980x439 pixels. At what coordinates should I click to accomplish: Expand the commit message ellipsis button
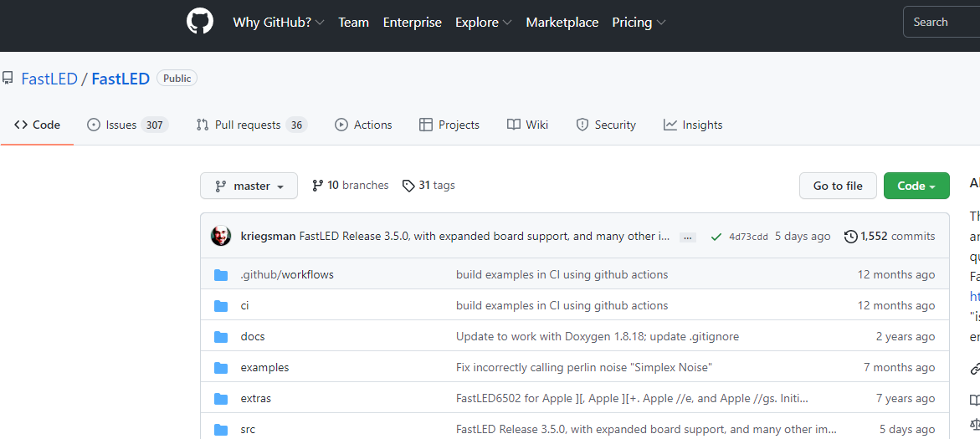[x=687, y=237]
